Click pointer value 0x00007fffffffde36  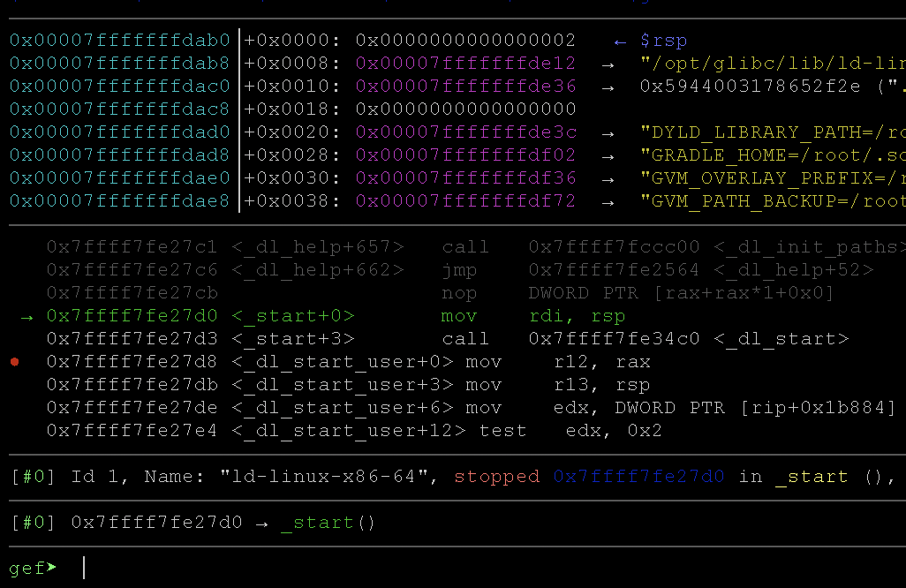[x=465, y=86]
